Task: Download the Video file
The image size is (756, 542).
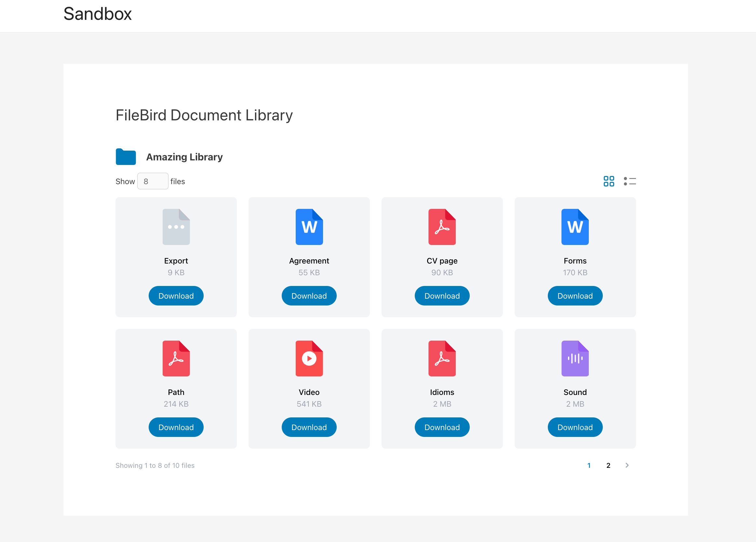Action: (309, 427)
